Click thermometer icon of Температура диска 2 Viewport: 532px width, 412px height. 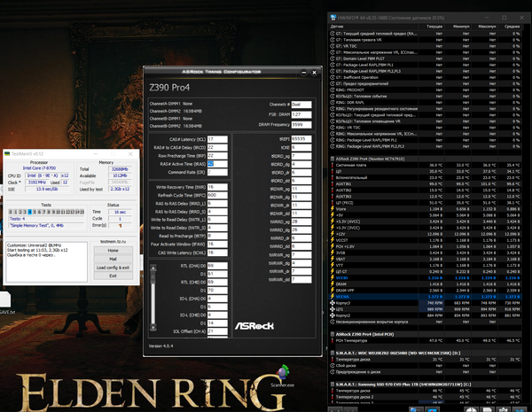coord(332,397)
